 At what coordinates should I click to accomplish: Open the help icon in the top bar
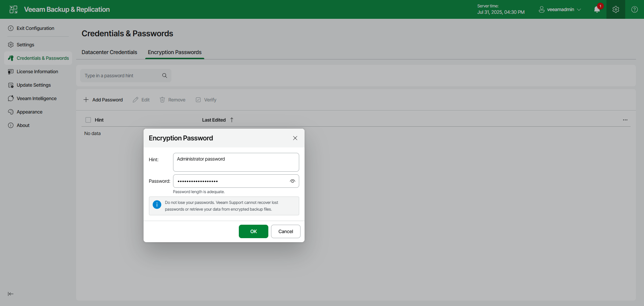635,9
